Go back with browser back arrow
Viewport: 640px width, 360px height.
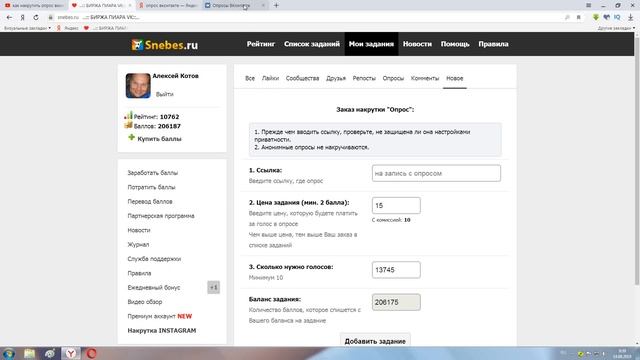[9, 18]
